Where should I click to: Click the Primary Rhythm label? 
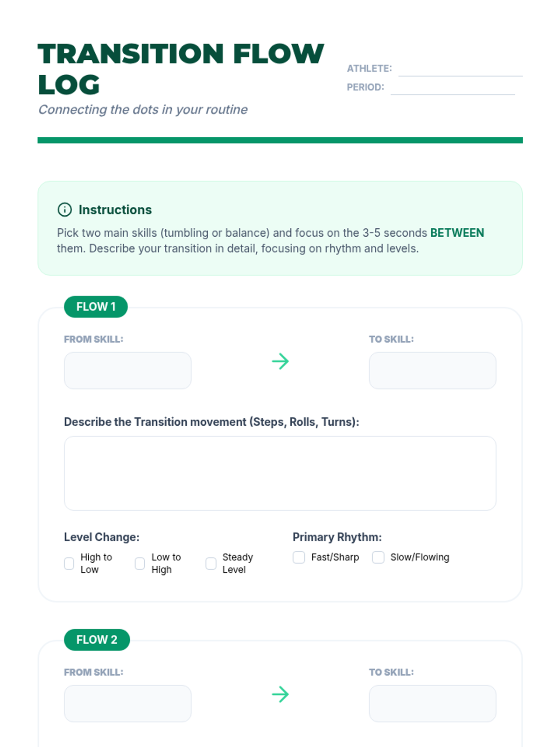coord(337,537)
